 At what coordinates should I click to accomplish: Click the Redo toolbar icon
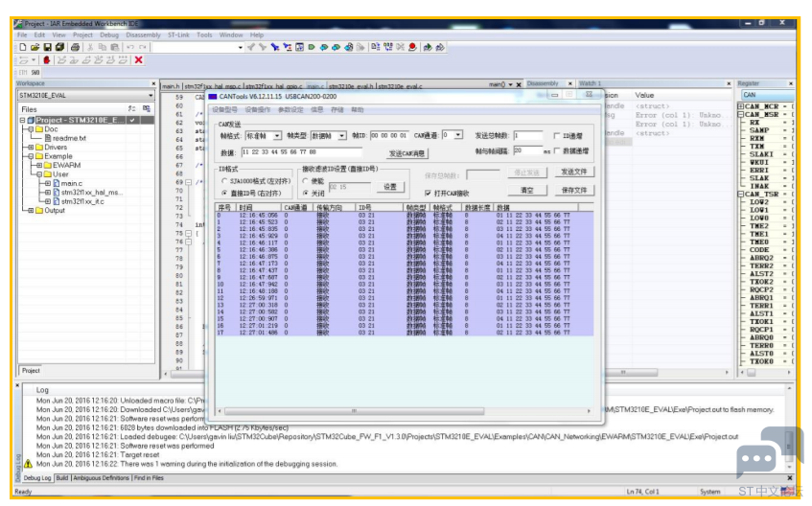(x=143, y=47)
